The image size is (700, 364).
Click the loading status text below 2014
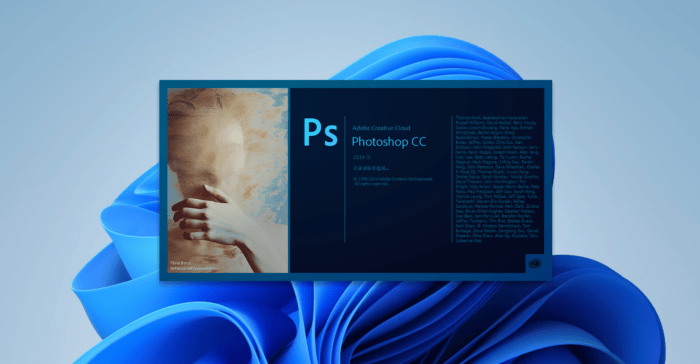click(x=371, y=168)
